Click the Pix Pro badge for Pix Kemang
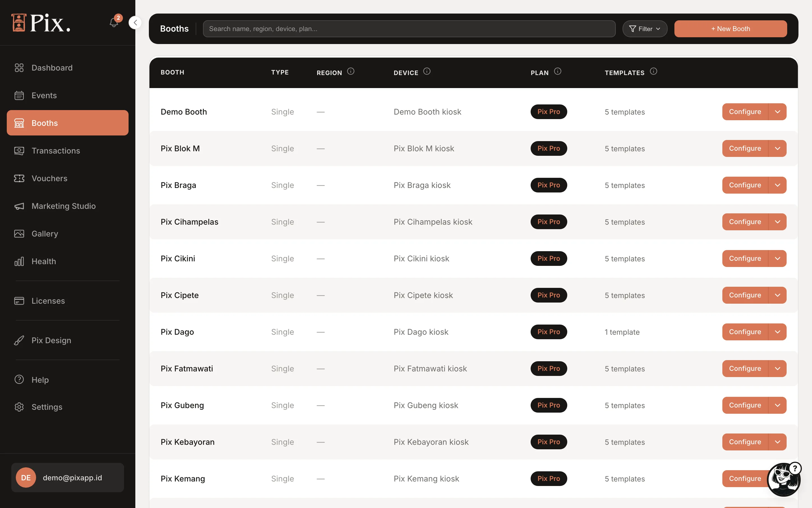 tap(549, 478)
